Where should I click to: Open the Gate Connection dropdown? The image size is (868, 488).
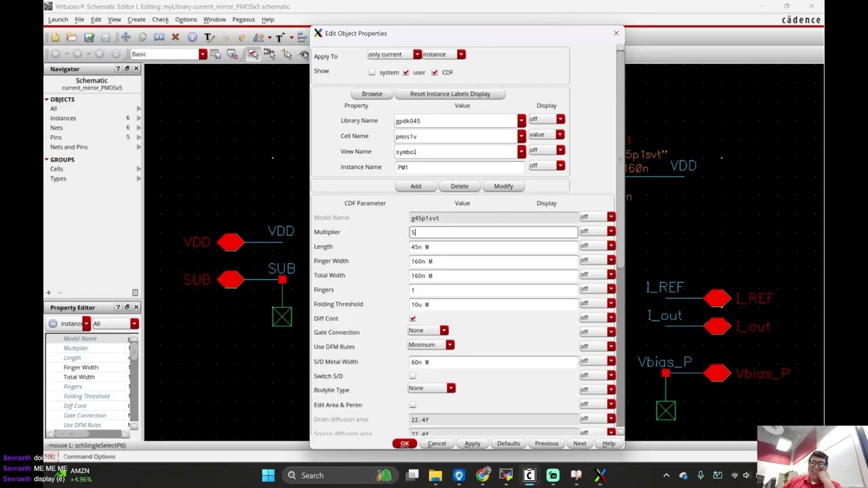(x=428, y=330)
